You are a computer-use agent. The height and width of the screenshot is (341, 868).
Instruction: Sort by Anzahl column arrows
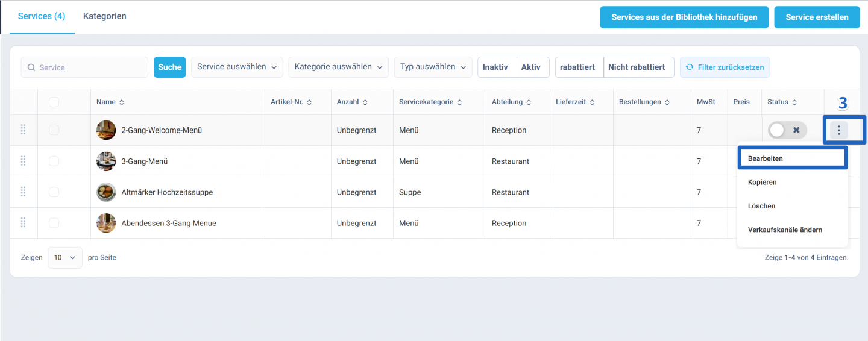365,102
